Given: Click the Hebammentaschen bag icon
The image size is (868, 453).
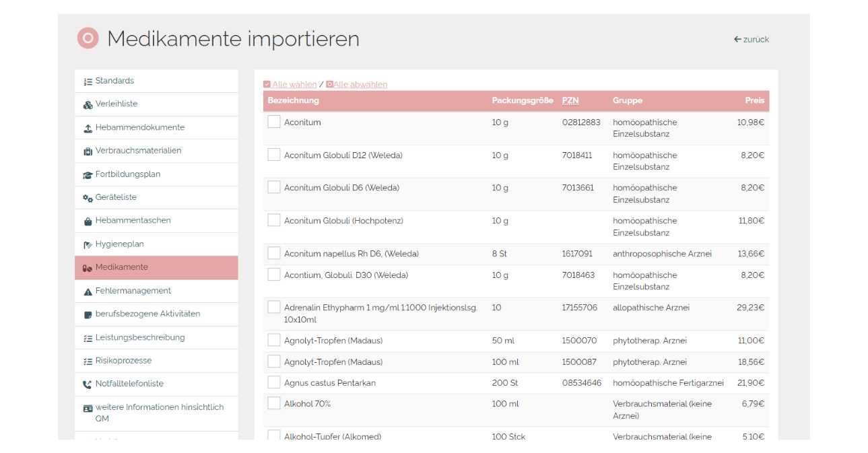Looking at the screenshot, I should (x=88, y=221).
